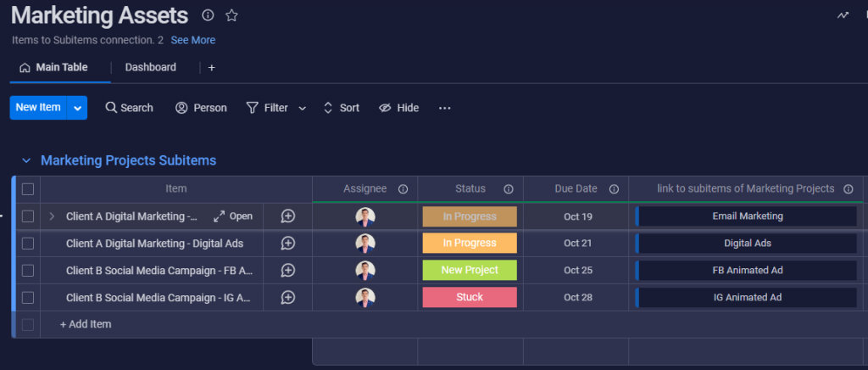Show info for the Status column
Screen dimensions: 868x370
pos(509,189)
